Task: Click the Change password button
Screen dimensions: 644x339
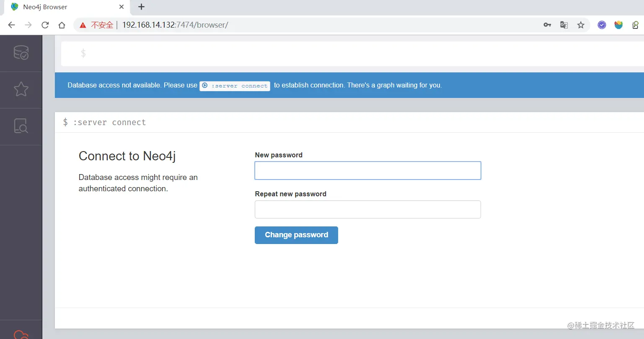Action: (x=296, y=235)
